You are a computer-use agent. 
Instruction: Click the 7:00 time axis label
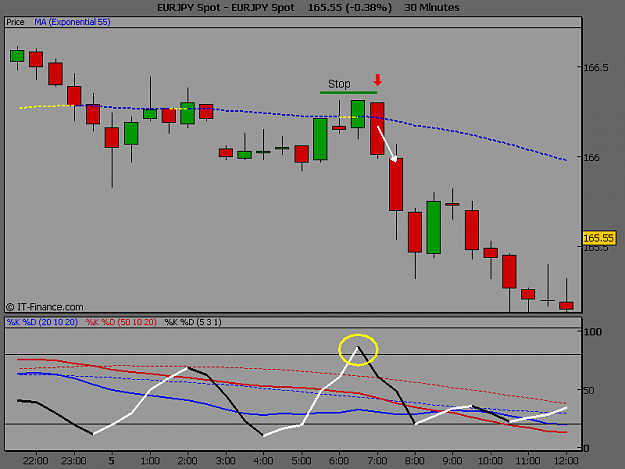[377, 461]
